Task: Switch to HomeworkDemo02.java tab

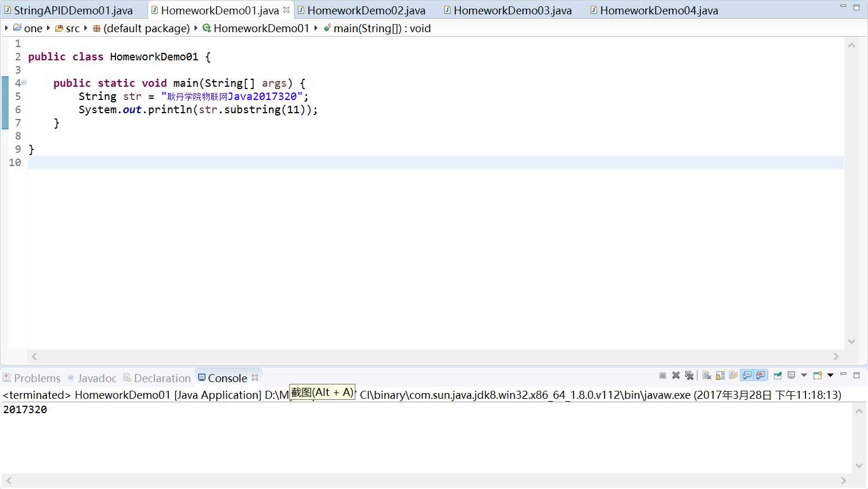Action: point(366,10)
